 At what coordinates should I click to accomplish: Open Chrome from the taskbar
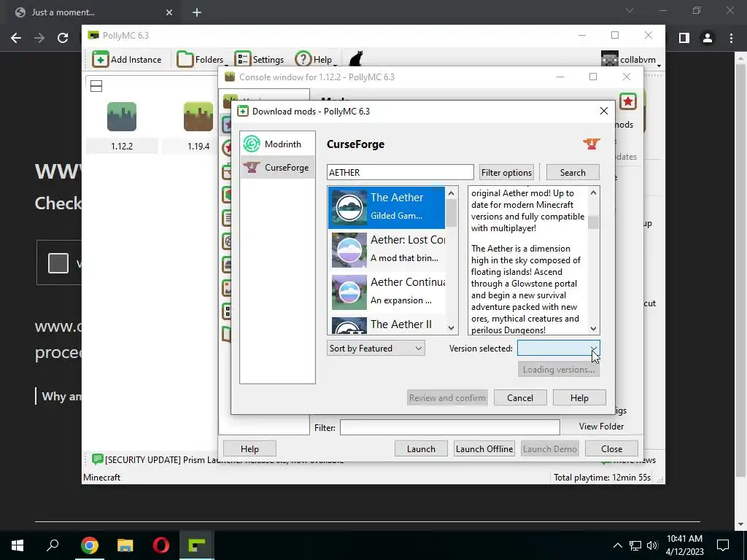tap(89, 545)
